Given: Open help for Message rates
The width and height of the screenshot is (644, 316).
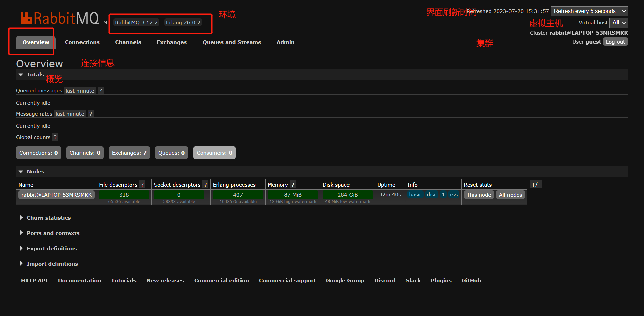Looking at the screenshot, I should [90, 114].
